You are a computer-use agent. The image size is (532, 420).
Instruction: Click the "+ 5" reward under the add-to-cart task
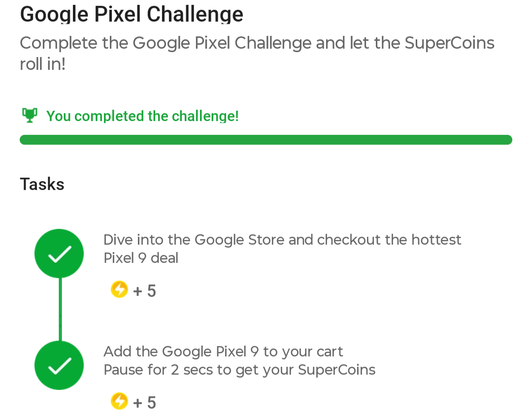click(x=144, y=403)
